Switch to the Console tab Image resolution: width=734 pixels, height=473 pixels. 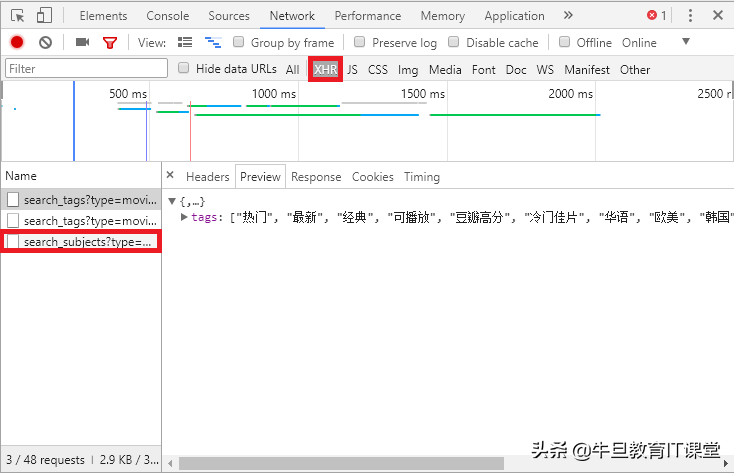[168, 16]
